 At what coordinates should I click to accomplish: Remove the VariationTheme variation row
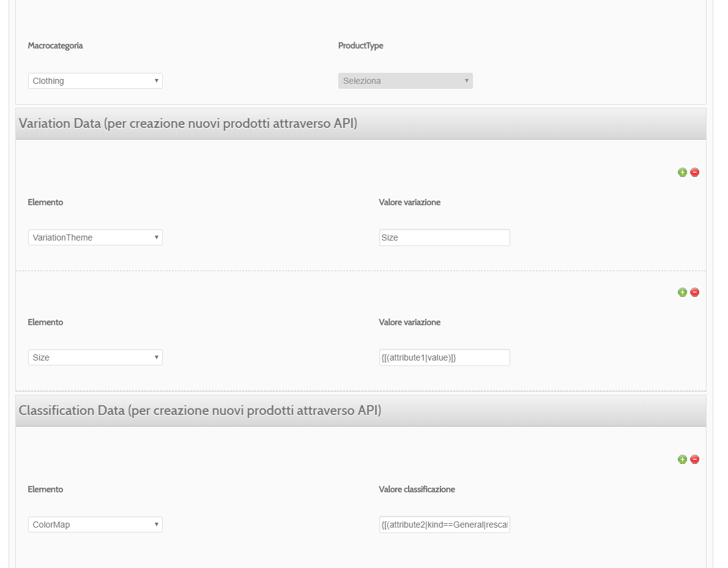pos(694,173)
